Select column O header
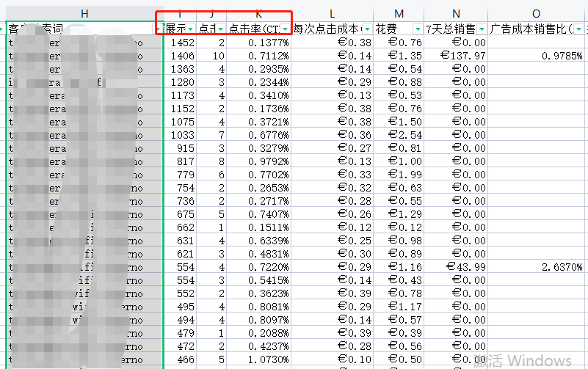 pyautogui.click(x=537, y=14)
